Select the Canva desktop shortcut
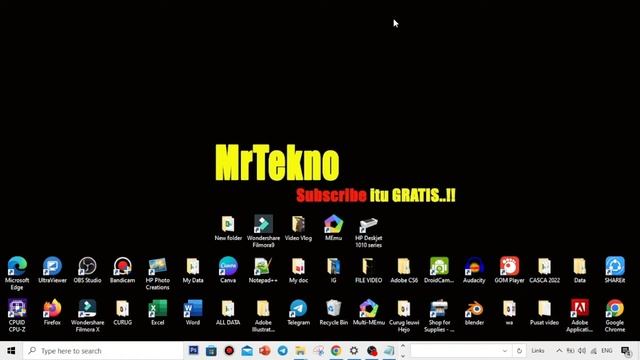 pos(228,270)
